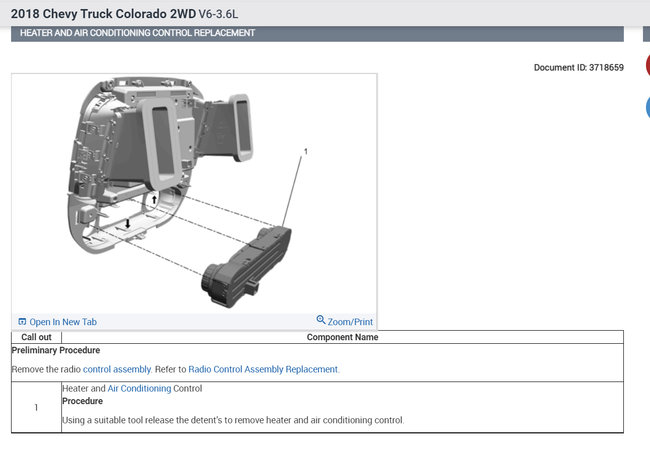Screen dimensions: 650x455
Task: Open Radio Control Assembly Replacement link
Action: click(263, 369)
